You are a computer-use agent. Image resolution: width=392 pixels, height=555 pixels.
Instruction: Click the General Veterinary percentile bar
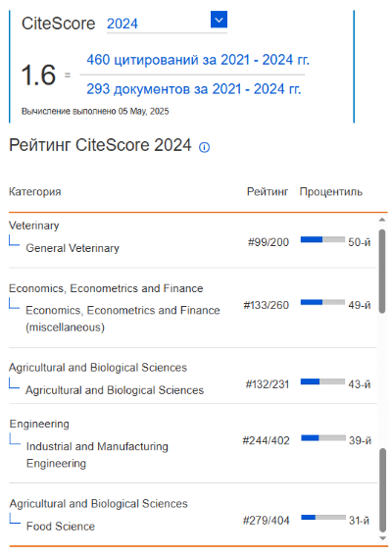[322, 239]
